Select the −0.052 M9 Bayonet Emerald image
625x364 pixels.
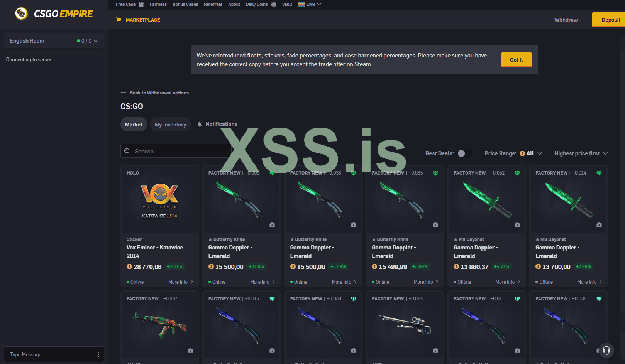coord(487,200)
